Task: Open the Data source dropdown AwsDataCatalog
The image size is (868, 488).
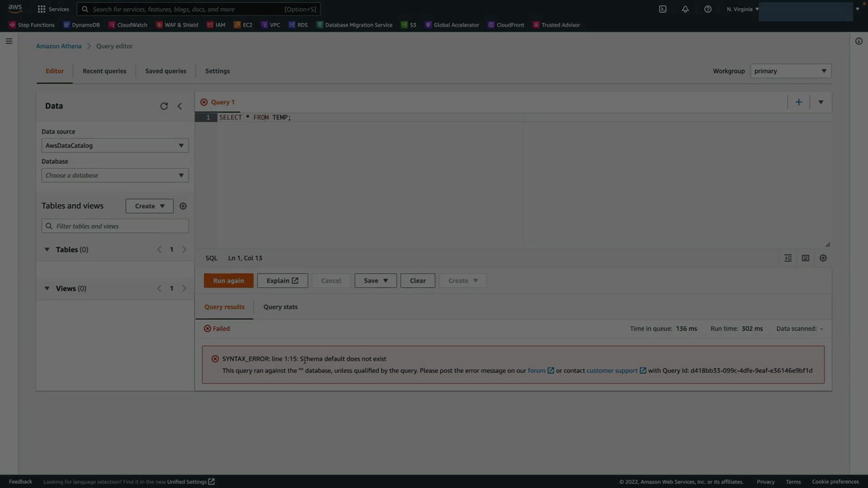Action: [115, 146]
